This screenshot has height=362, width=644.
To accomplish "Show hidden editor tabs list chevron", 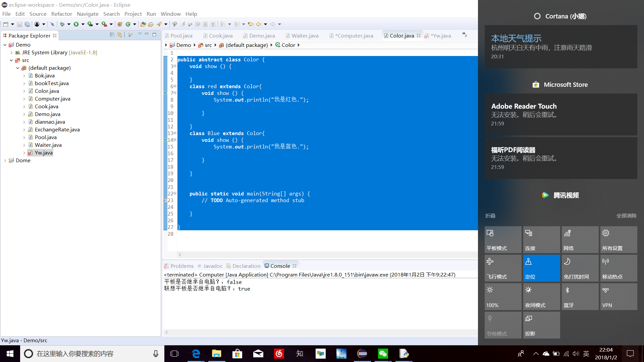I will pos(465,35).
